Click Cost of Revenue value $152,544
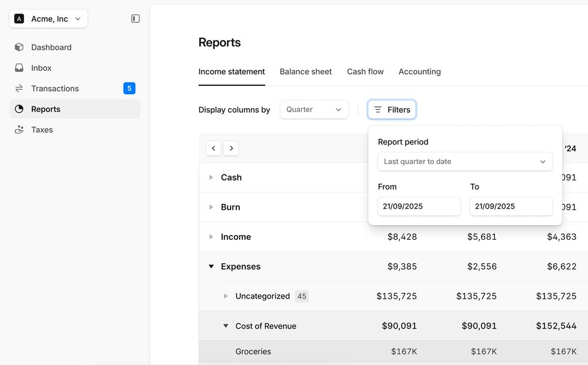The width and height of the screenshot is (588, 365). click(x=556, y=326)
